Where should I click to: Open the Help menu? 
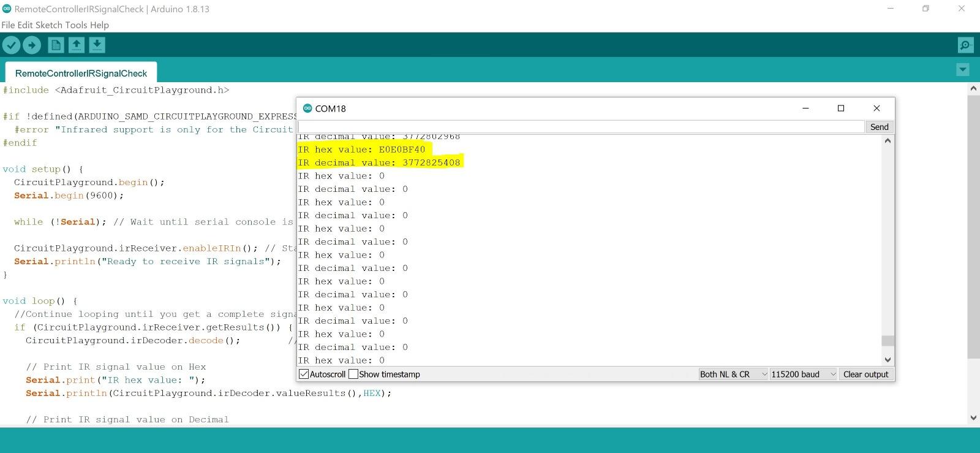pos(99,25)
